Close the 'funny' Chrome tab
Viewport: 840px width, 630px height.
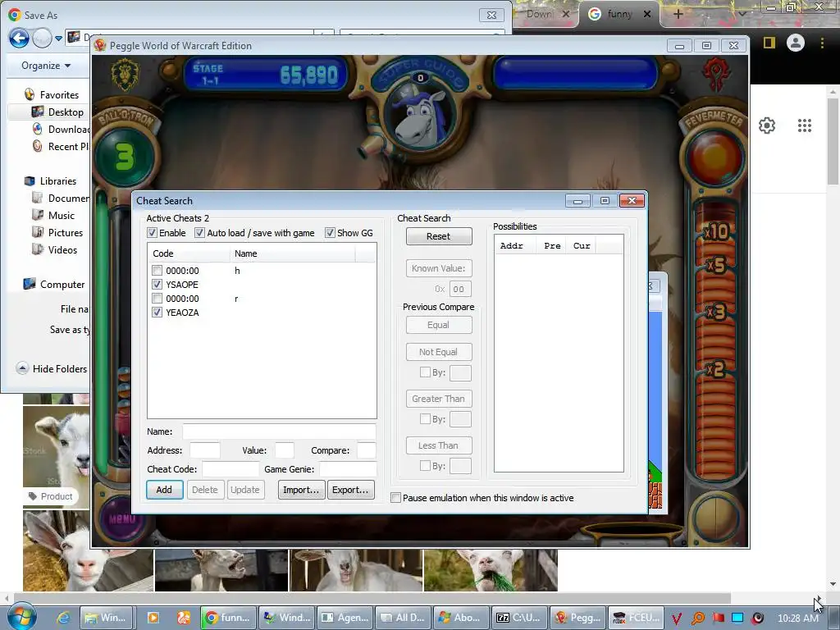pos(647,15)
